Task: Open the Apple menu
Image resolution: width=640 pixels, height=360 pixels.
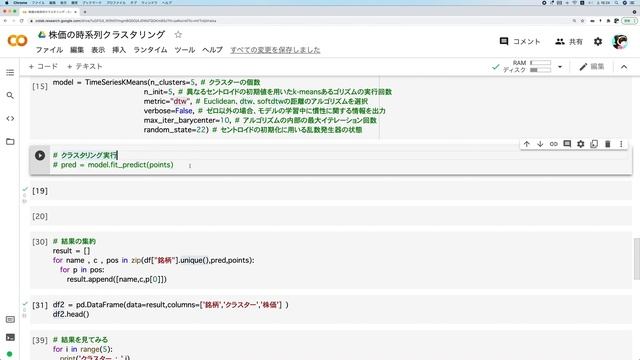Action: pos(6,2)
